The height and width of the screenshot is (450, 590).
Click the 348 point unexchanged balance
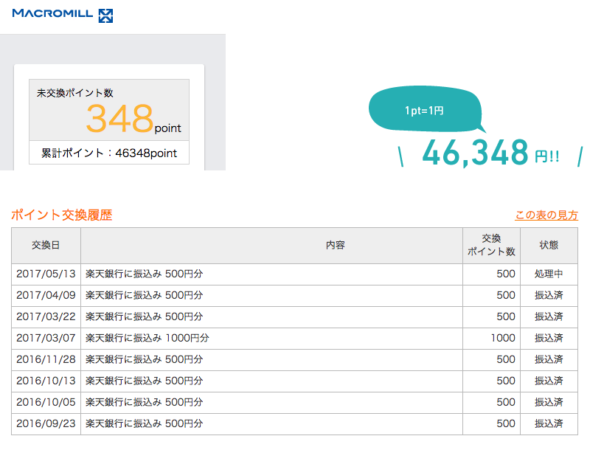point(134,119)
